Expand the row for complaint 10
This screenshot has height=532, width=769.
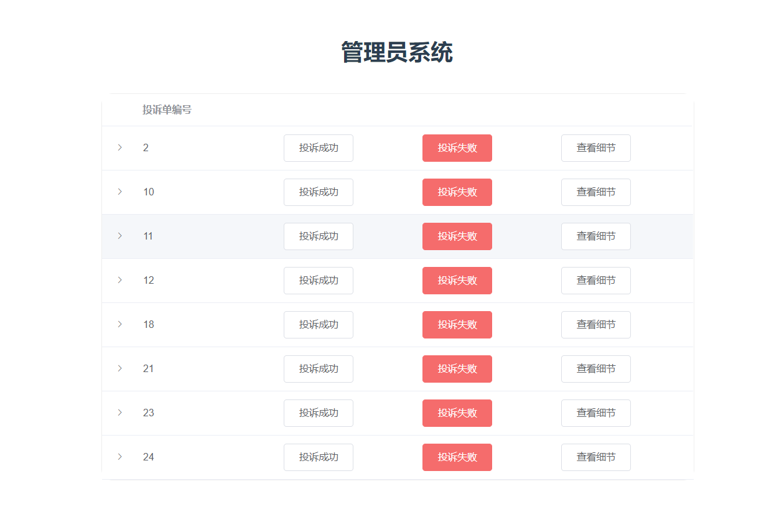120,192
